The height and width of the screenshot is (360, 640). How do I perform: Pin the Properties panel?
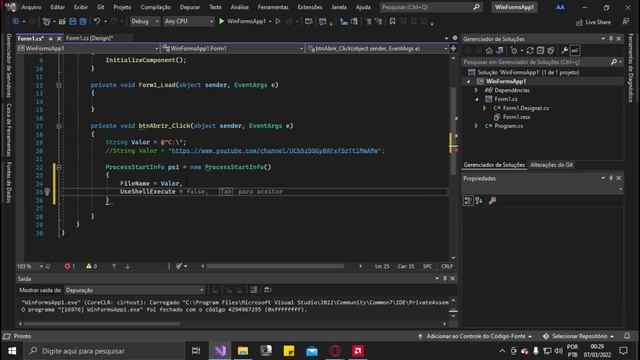pyautogui.click(x=611, y=178)
